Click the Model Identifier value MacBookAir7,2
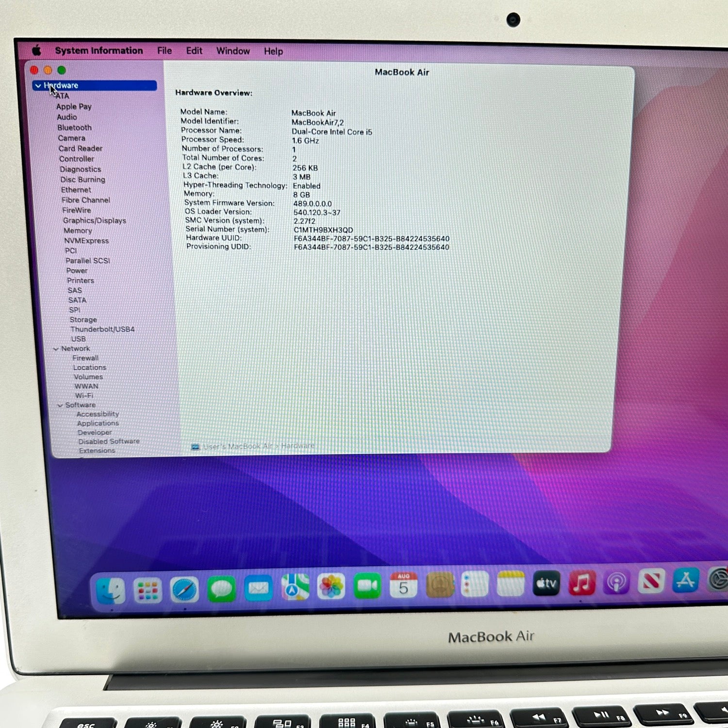The width and height of the screenshot is (728, 728). click(x=317, y=122)
